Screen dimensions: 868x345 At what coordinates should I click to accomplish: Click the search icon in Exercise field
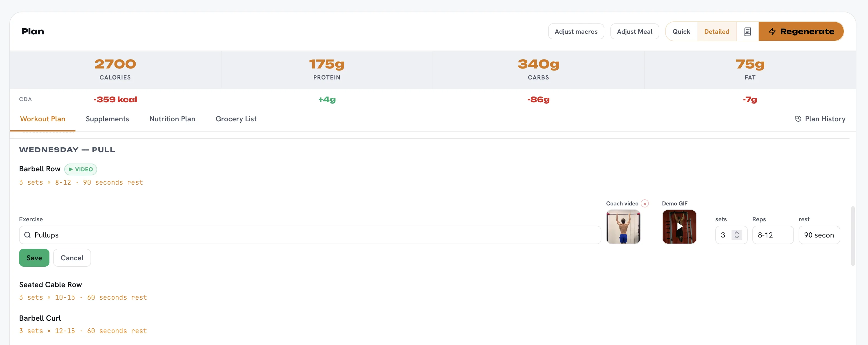point(28,235)
